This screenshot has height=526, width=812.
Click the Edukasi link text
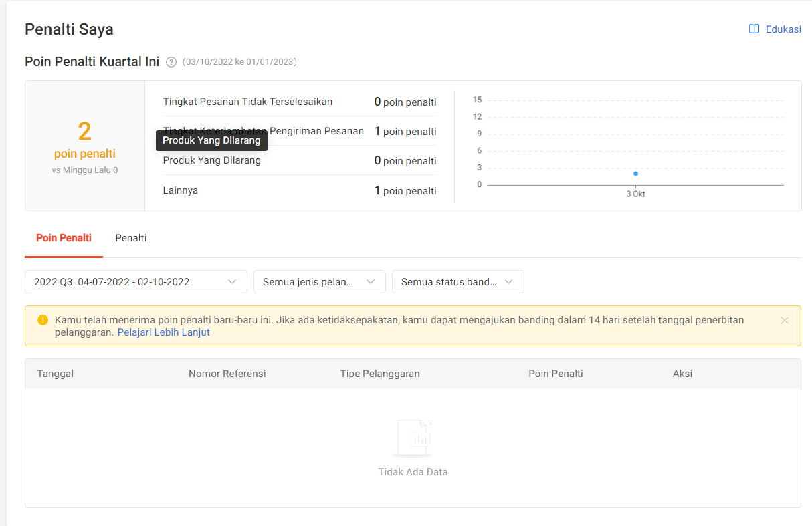(x=783, y=29)
